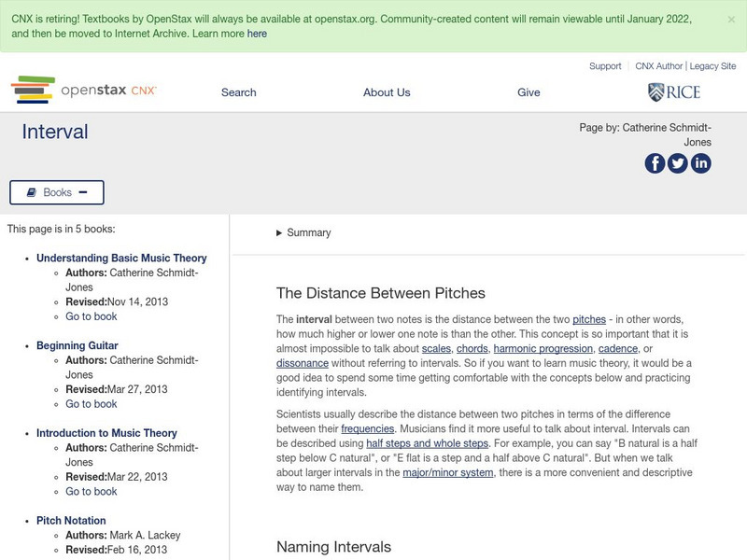747x560 pixels.
Task: Open the Pitch Notation book title
Action: click(71, 521)
